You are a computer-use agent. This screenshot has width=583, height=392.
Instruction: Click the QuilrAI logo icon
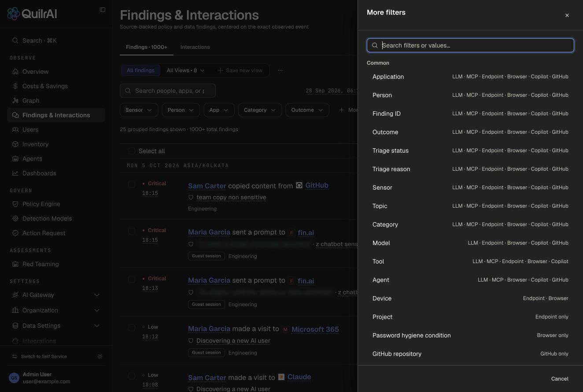13,14
